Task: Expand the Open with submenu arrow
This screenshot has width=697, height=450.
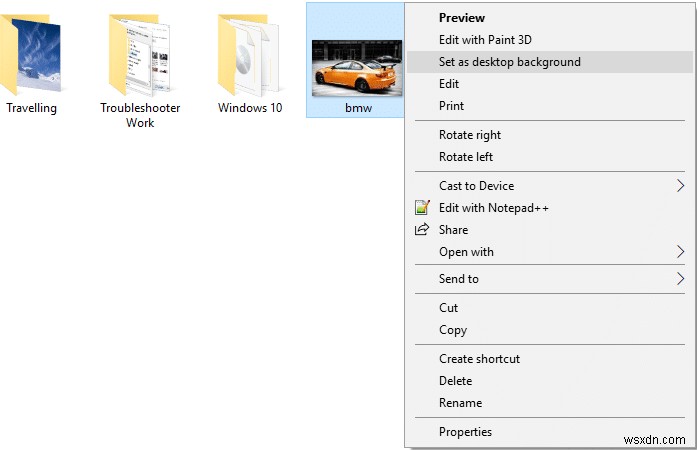Action: (x=680, y=252)
